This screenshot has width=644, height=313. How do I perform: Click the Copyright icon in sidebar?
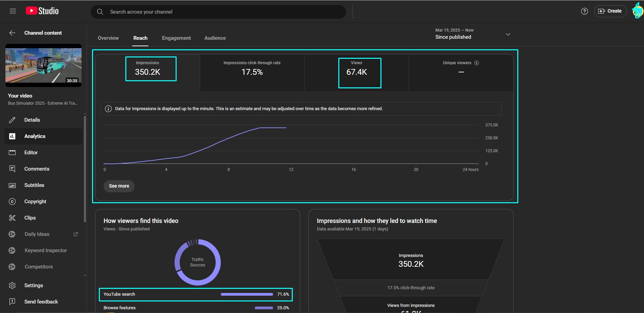[12, 202]
